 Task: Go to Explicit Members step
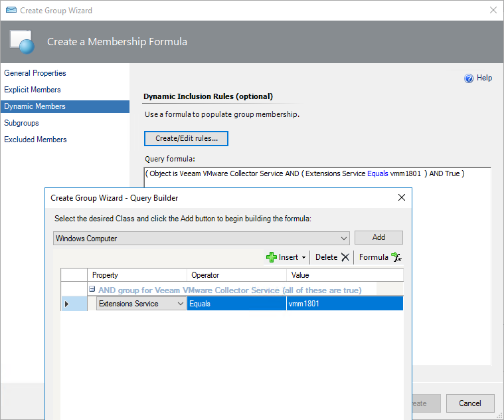(33, 90)
